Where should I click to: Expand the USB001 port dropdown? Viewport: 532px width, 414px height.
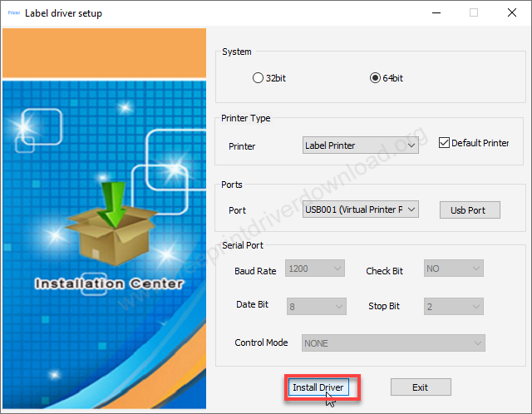[360, 210]
